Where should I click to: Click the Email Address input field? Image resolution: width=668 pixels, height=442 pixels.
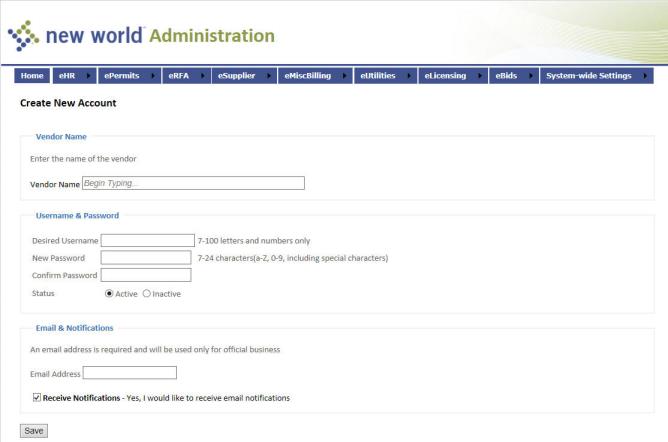point(129,373)
